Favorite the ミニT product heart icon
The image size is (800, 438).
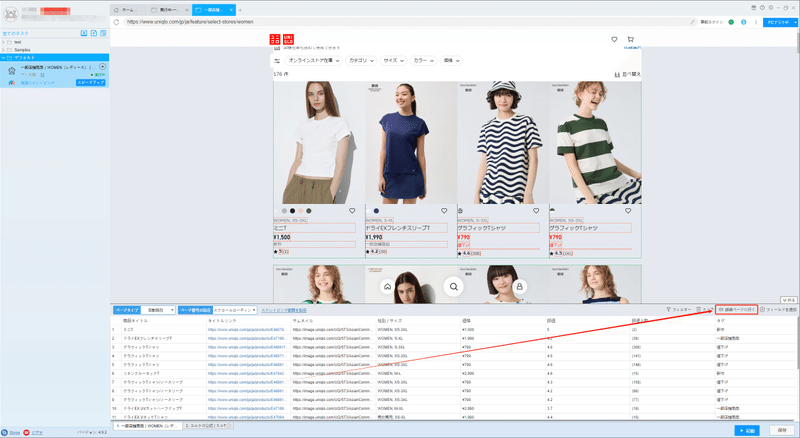pos(352,211)
